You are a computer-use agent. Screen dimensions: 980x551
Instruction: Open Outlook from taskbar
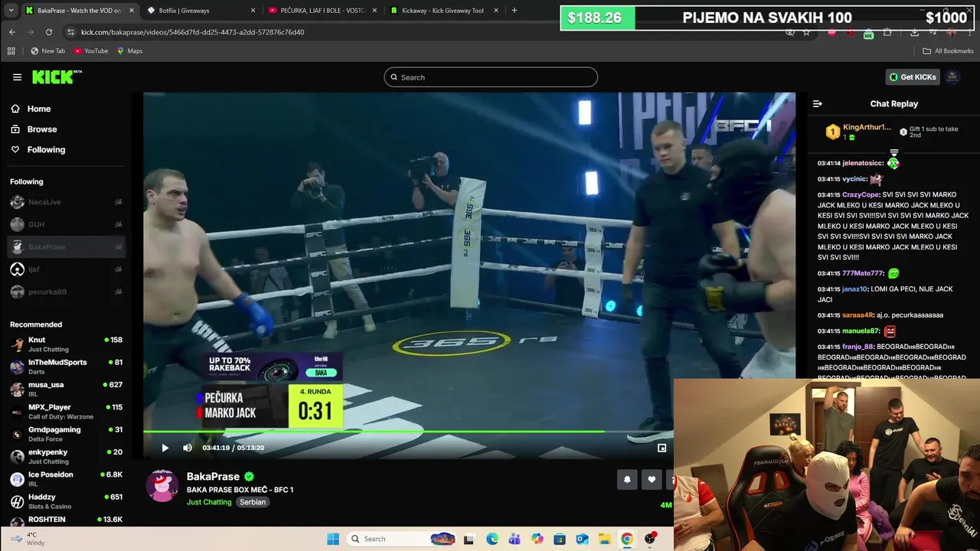582,539
